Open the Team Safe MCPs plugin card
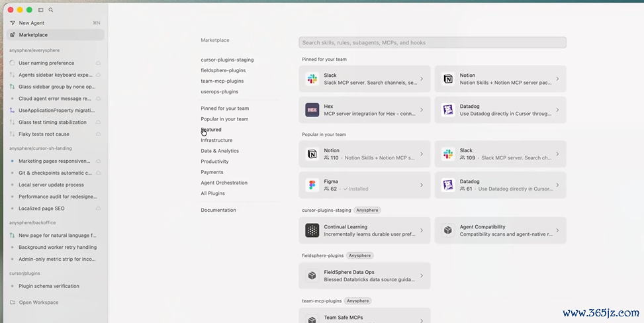This screenshot has height=323, width=644. pyautogui.click(x=364, y=316)
